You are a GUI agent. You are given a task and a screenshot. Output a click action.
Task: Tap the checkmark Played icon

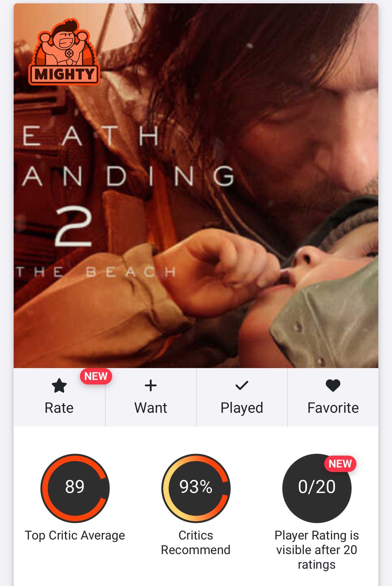click(242, 385)
